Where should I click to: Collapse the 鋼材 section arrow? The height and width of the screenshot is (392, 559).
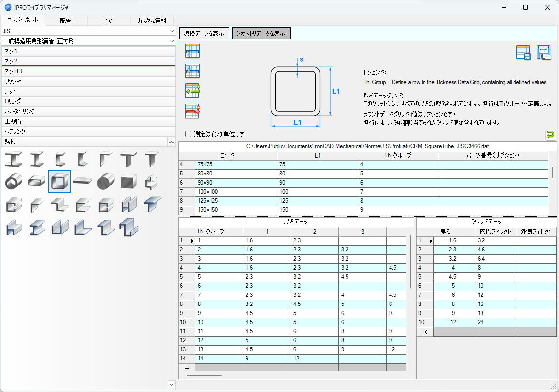click(171, 142)
